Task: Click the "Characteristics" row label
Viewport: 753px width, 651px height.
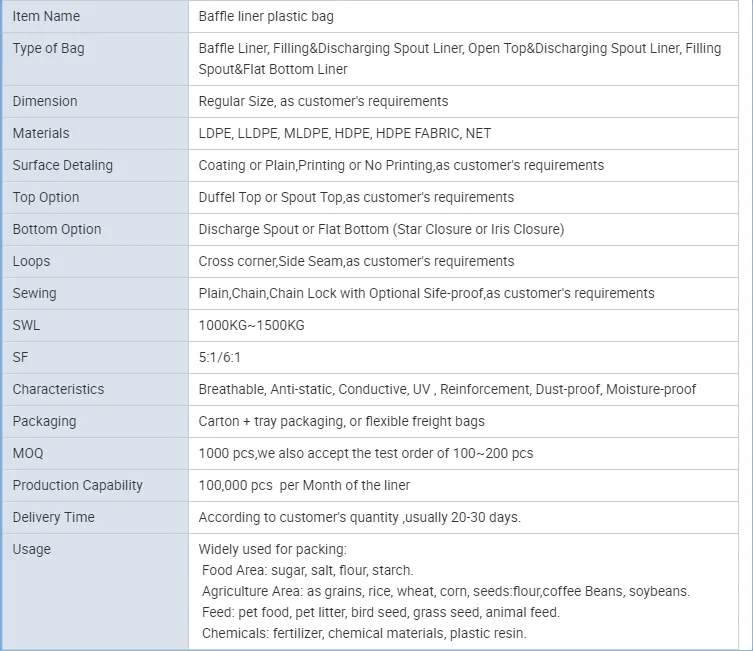Action: click(x=58, y=389)
